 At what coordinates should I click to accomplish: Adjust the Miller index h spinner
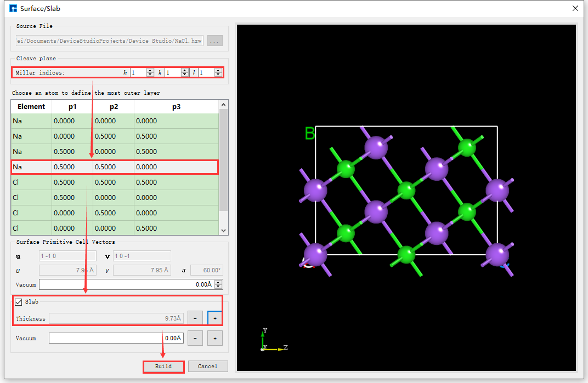(150, 72)
